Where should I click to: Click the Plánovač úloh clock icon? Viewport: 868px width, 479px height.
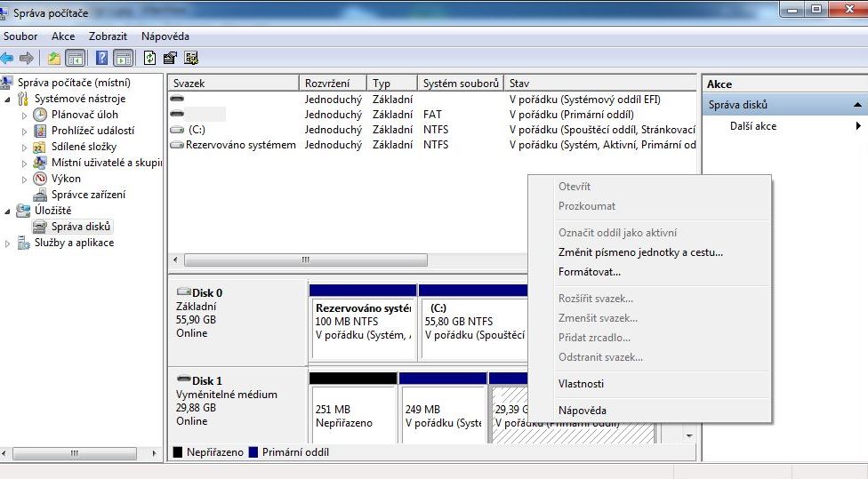coord(40,115)
